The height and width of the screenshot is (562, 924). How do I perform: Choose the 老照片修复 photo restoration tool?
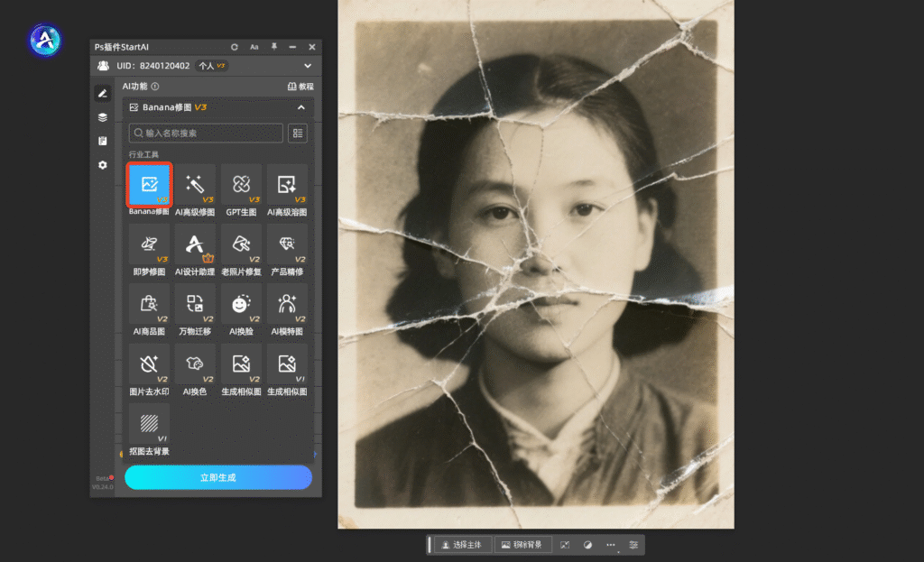[241, 244]
